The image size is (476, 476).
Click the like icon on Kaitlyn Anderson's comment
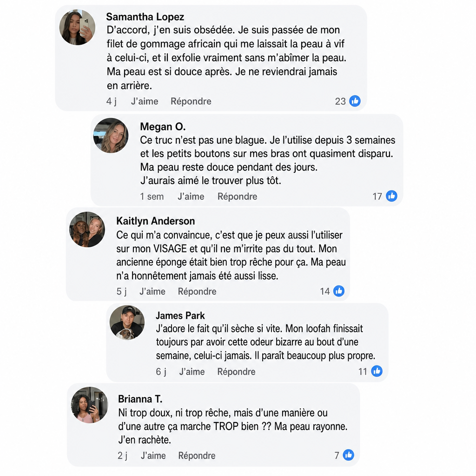coord(339,291)
